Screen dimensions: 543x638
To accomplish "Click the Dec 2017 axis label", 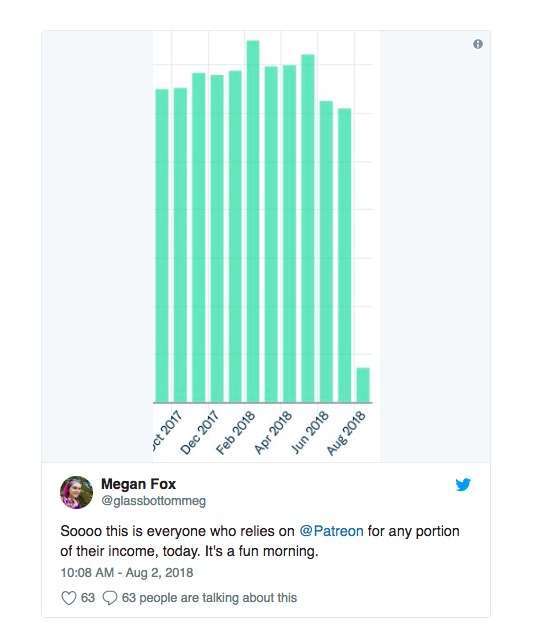I will click(x=199, y=433).
